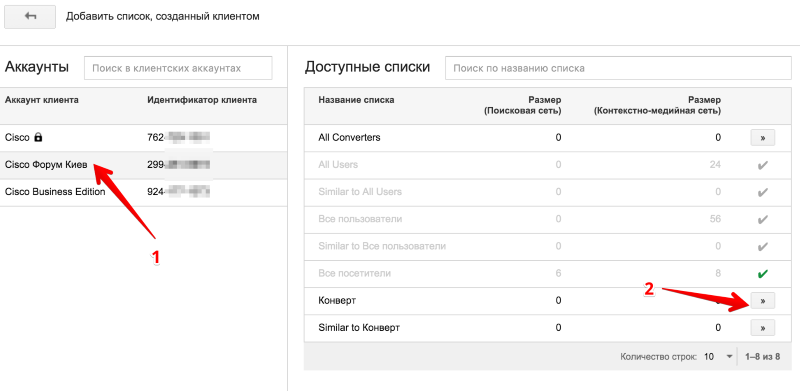The image size is (800, 391).
Task: Select the Конверт list name
Action: [337, 301]
